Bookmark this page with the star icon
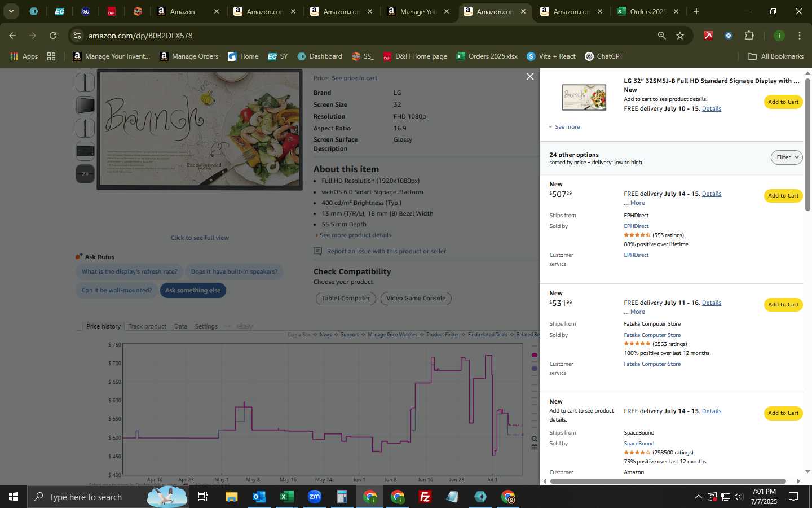The image size is (812, 508). (680, 36)
